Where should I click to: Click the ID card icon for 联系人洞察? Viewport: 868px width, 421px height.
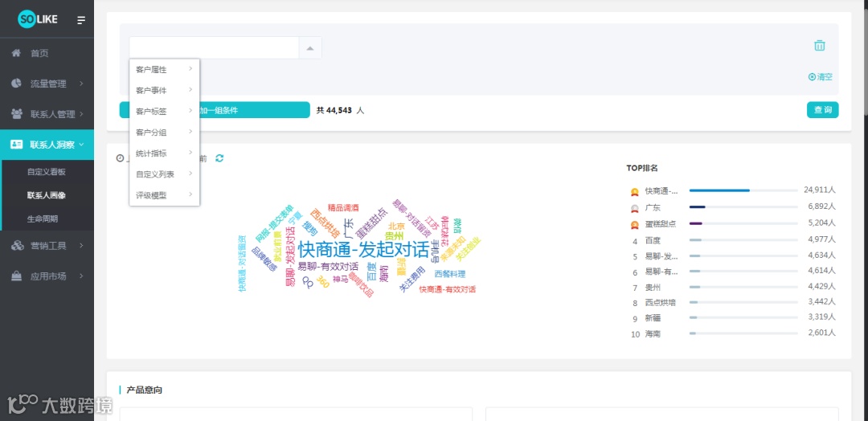tap(17, 145)
